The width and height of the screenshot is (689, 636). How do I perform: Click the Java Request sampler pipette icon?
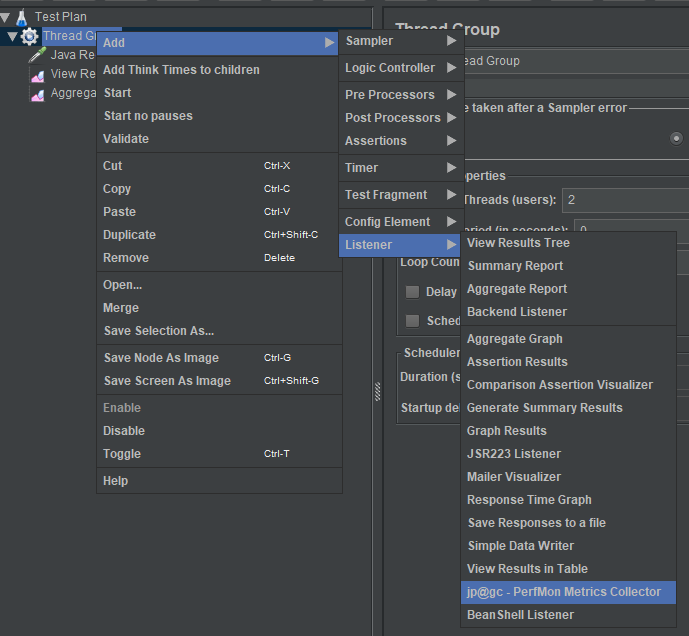[x=38, y=55]
